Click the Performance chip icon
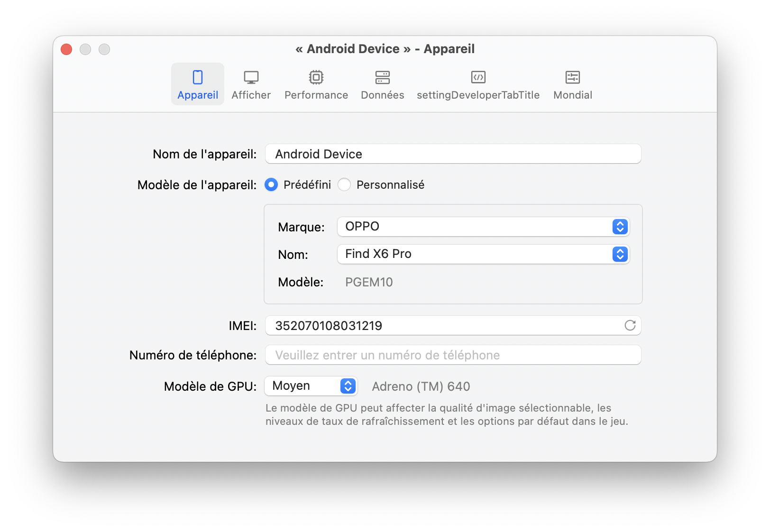 pyautogui.click(x=316, y=77)
